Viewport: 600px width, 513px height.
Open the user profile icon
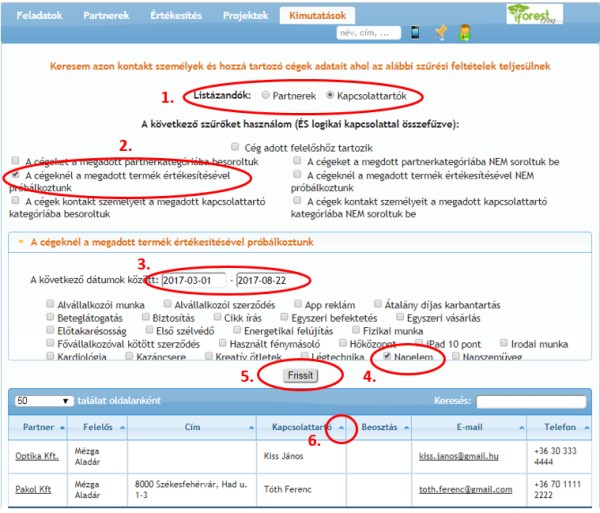[x=465, y=32]
